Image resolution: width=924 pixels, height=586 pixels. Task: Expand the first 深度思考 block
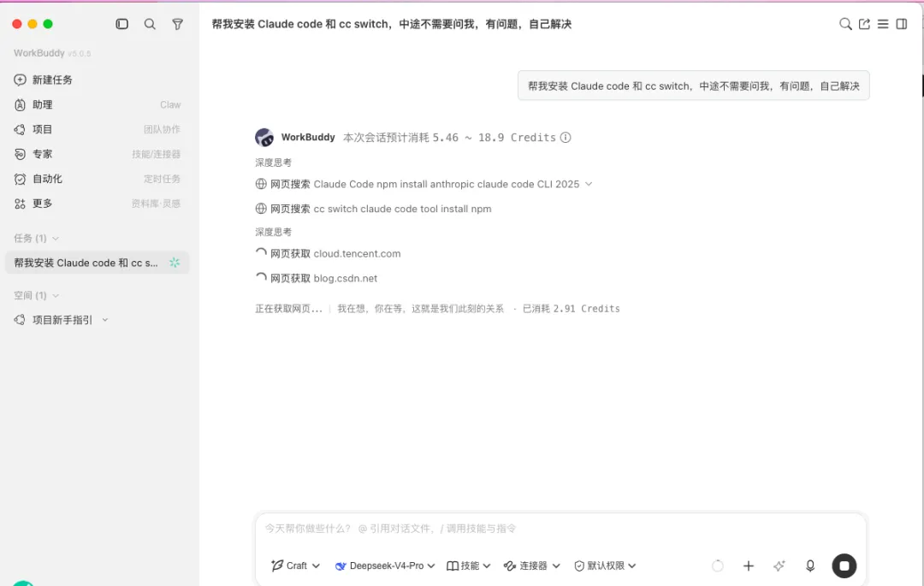point(274,163)
